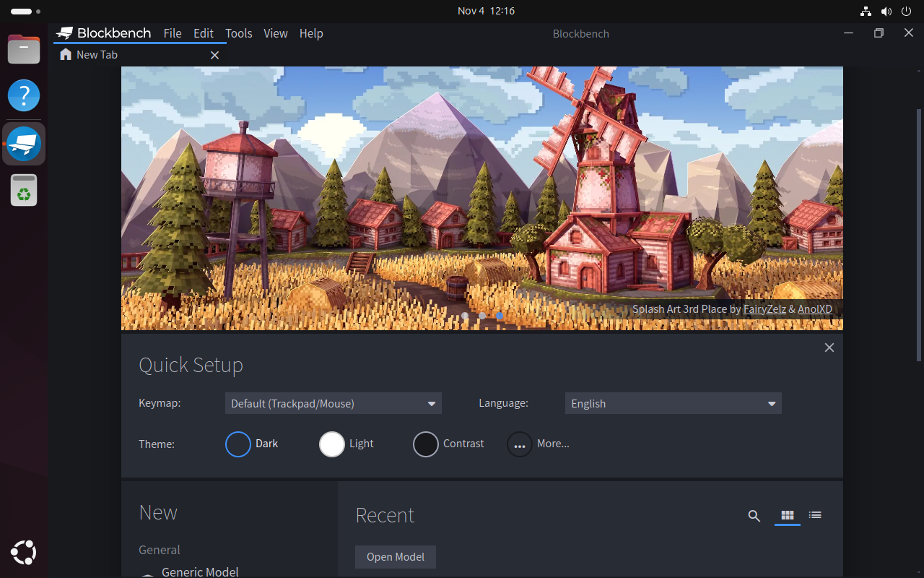Open the Edit menu
The height and width of the screenshot is (578, 924).
click(204, 33)
